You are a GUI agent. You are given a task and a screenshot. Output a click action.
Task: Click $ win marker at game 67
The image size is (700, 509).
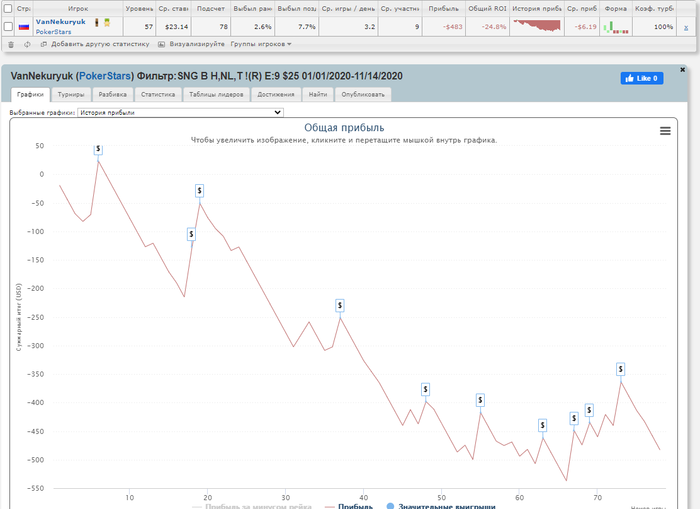(x=574, y=418)
